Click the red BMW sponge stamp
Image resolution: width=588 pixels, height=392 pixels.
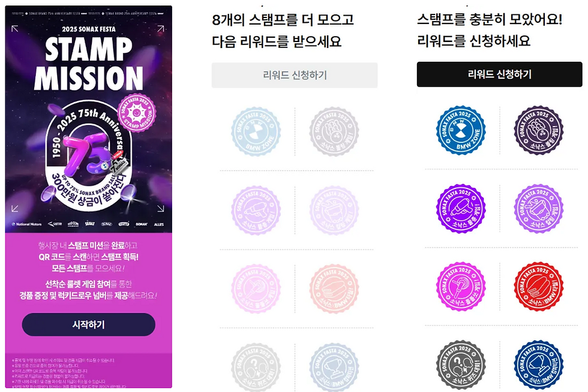[538, 286]
